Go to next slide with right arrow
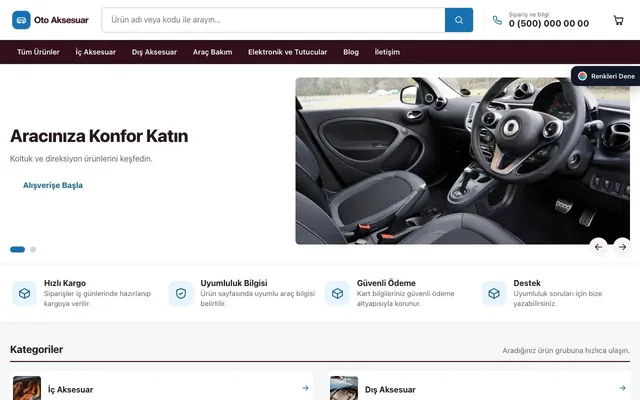 click(x=622, y=247)
